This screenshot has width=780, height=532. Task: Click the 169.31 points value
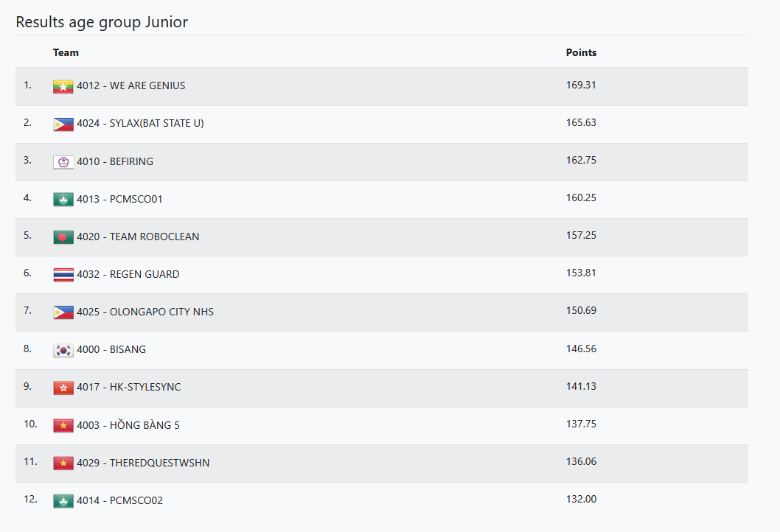(581, 85)
